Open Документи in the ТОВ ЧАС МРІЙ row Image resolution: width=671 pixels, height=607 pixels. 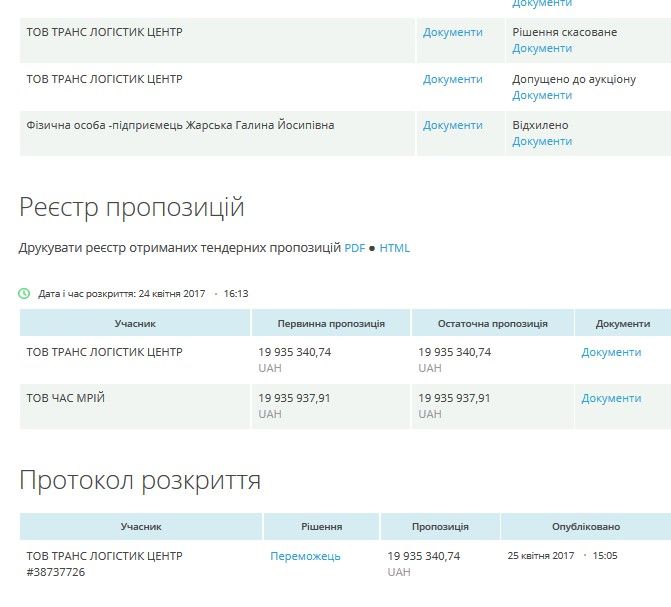[611, 398]
